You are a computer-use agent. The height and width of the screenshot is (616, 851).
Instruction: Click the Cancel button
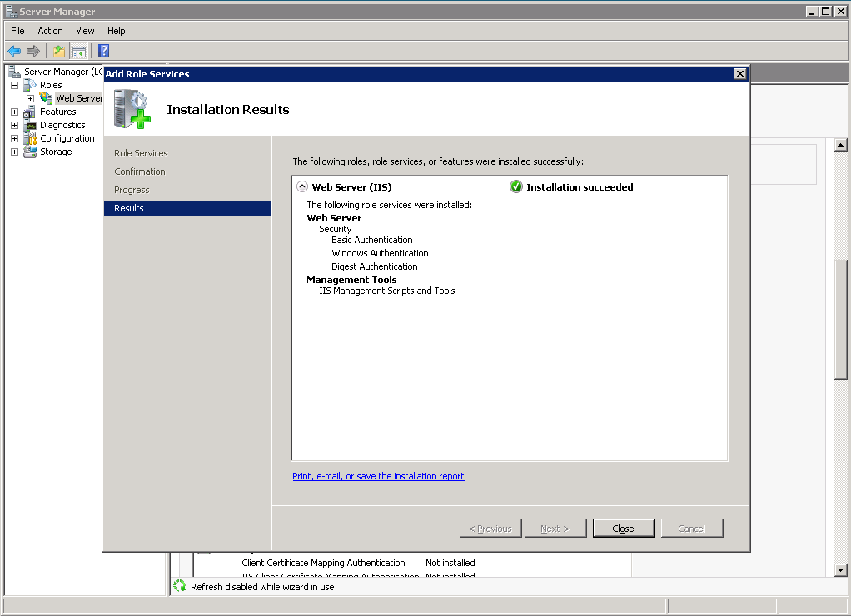tap(691, 528)
